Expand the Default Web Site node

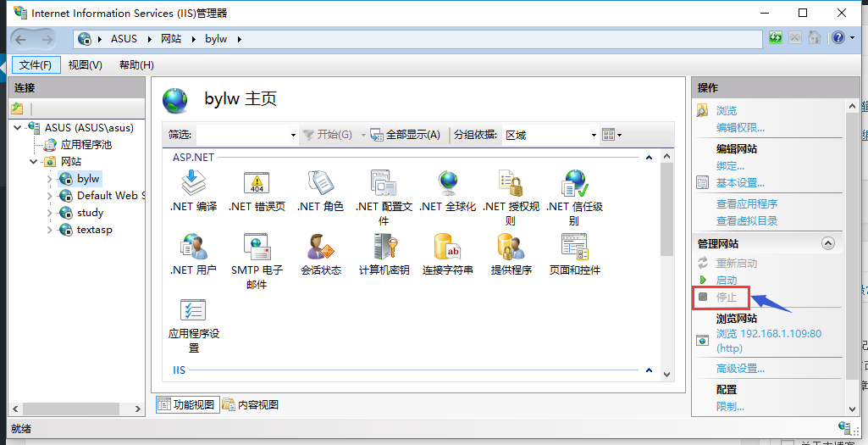49,196
